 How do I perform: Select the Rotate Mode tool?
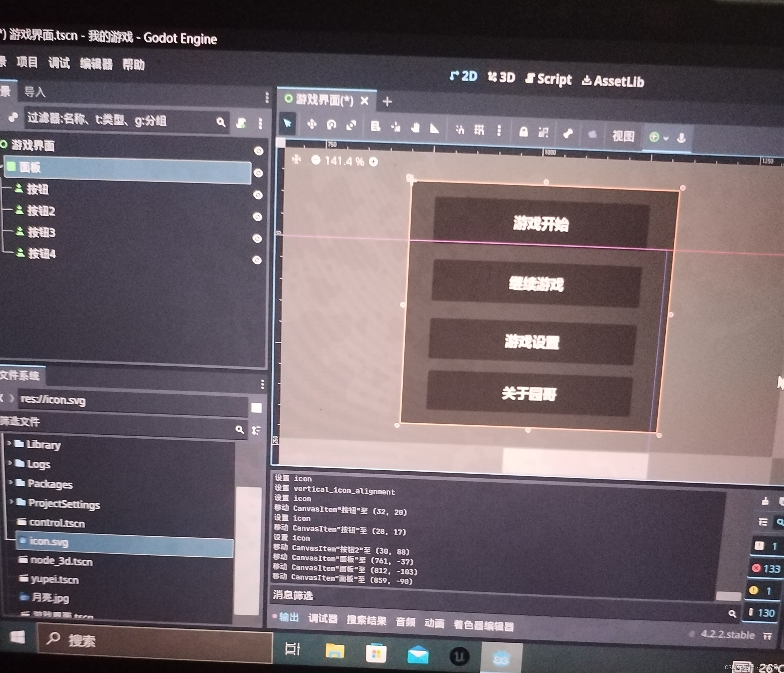coord(331,125)
